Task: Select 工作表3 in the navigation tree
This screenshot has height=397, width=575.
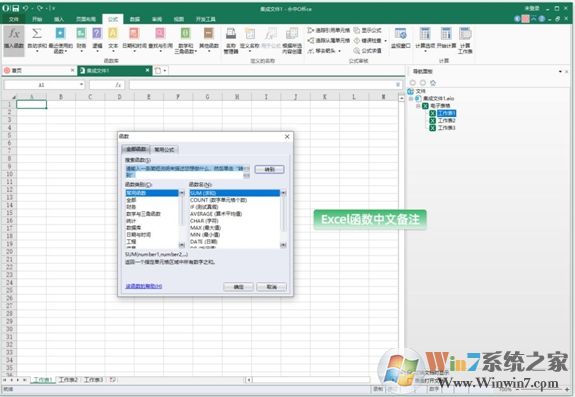Action: [x=446, y=128]
